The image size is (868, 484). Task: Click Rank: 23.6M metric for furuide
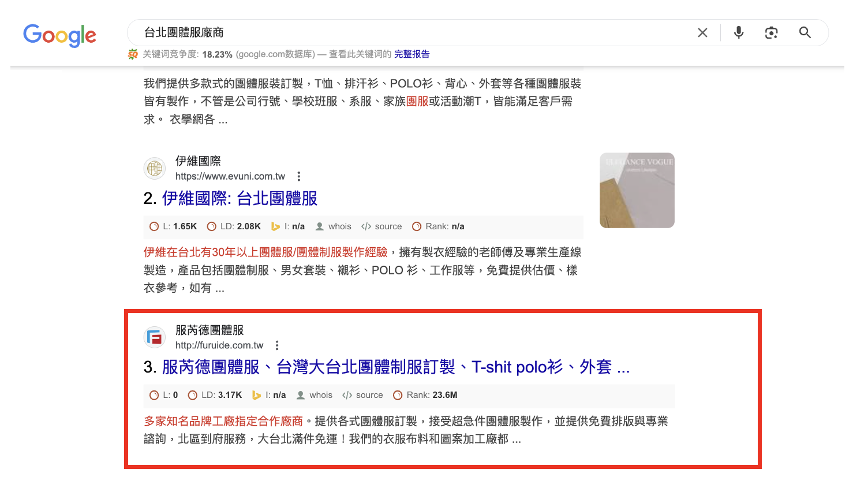coord(425,395)
